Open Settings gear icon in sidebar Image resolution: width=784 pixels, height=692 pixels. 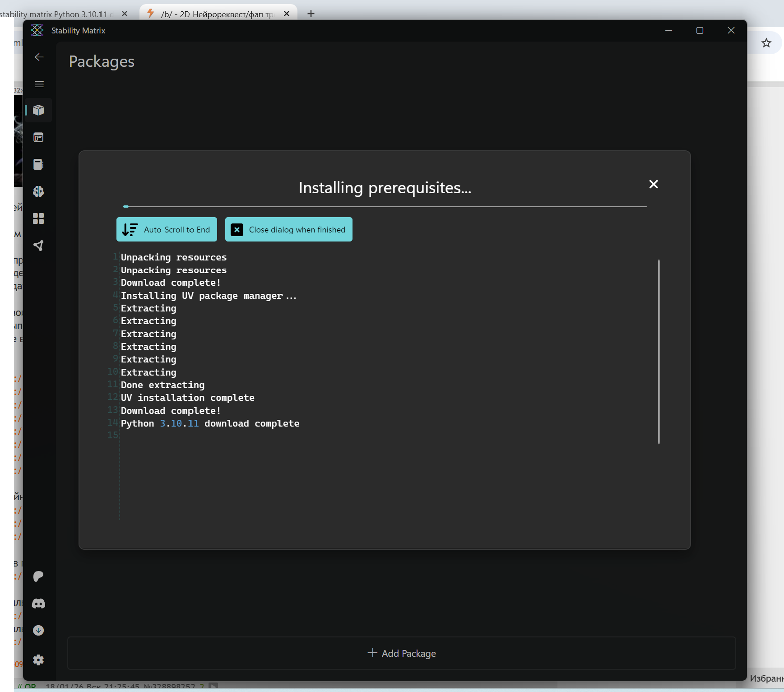tap(38, 660)
